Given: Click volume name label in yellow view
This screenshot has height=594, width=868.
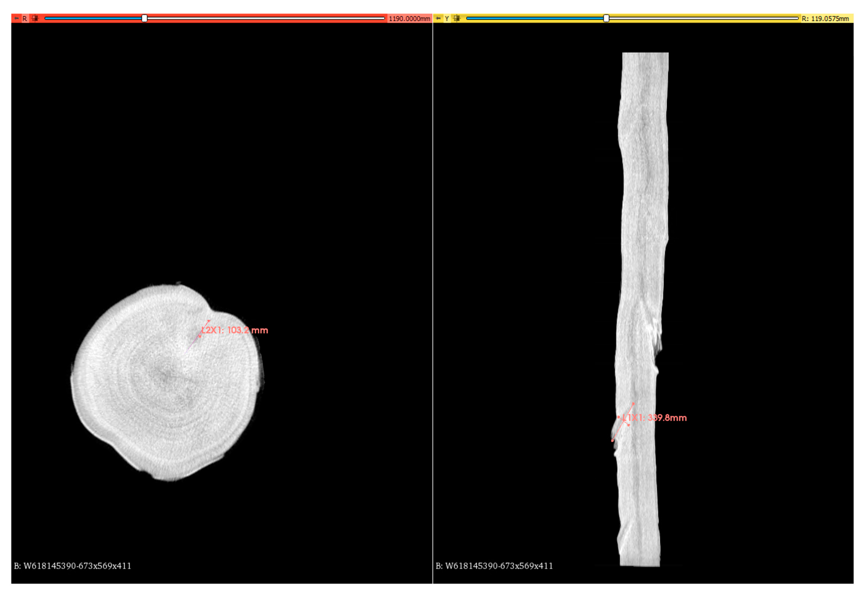Looking at the screenshot, I should tap(494, 566).
